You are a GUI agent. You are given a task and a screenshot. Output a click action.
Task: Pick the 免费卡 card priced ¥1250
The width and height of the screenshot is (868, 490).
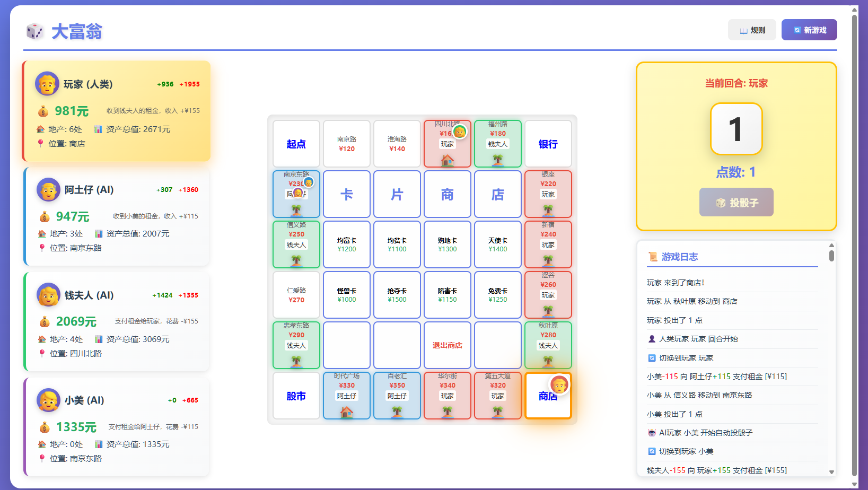(498, 295)
